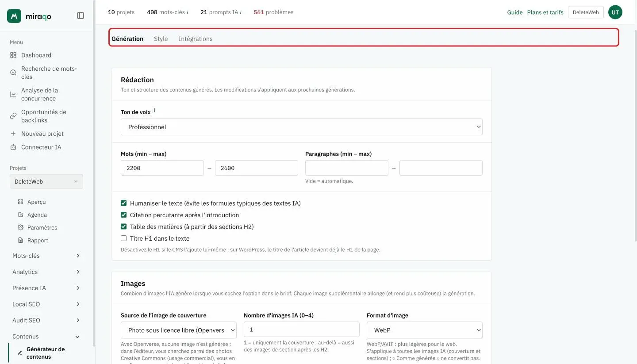This screenshot has width=637, height=364.
Task: Click the Aperçu grid icon
Action: click(x=20, y=202)
